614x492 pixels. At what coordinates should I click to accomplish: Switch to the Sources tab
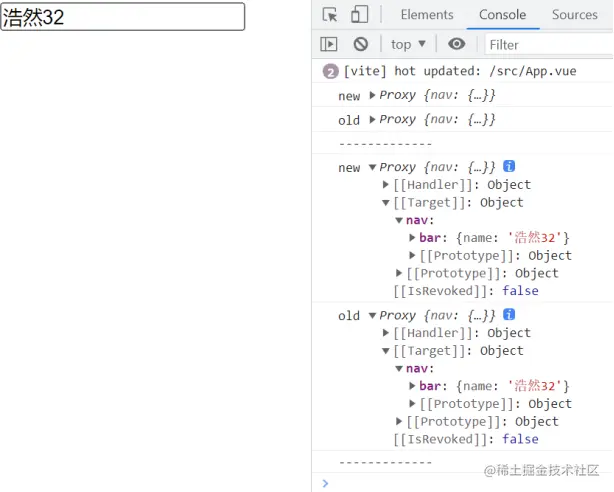pyautogui.click(x=574, y=15)
